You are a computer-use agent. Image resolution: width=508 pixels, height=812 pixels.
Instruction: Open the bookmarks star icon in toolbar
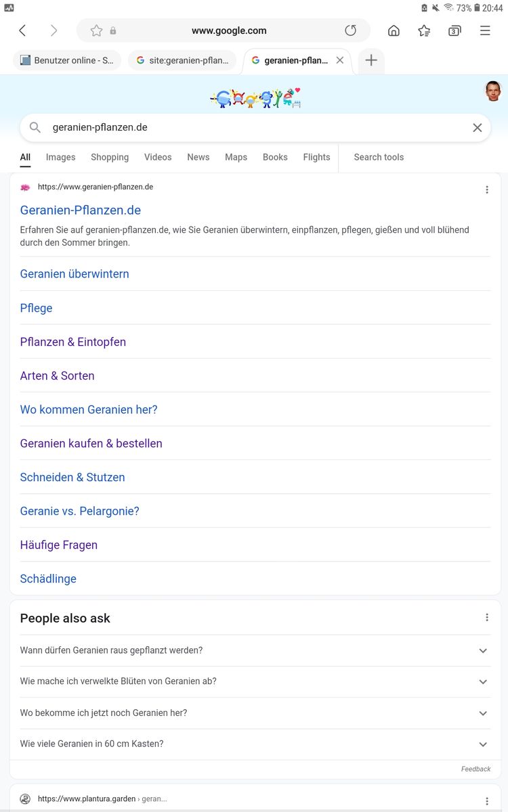(x=424, y=30)
